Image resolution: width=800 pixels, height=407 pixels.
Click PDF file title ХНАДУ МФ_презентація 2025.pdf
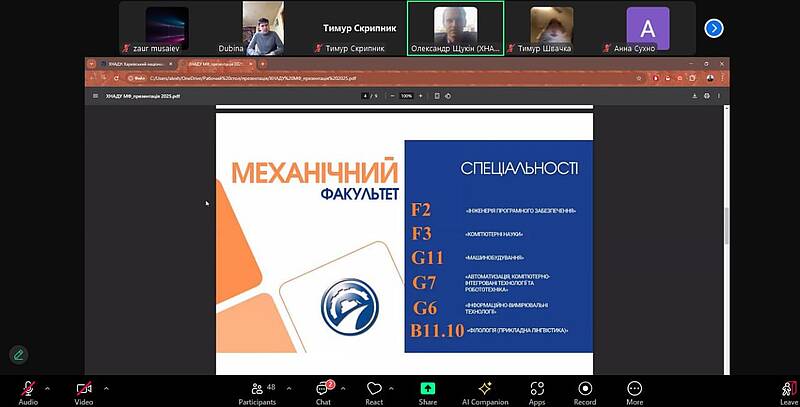click(143, 96)
